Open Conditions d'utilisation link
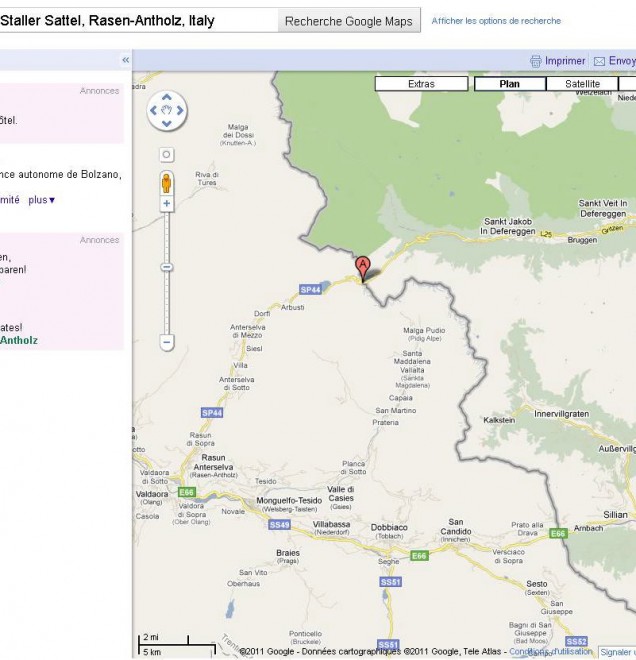The image size is (636, 660). click(551, 652)
